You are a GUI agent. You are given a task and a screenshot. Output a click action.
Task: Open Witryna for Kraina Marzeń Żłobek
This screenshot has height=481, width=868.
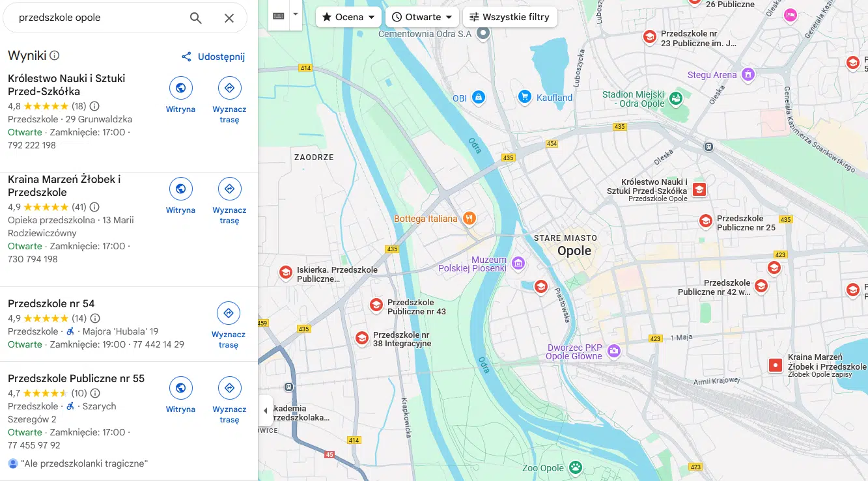click(180, 196)
